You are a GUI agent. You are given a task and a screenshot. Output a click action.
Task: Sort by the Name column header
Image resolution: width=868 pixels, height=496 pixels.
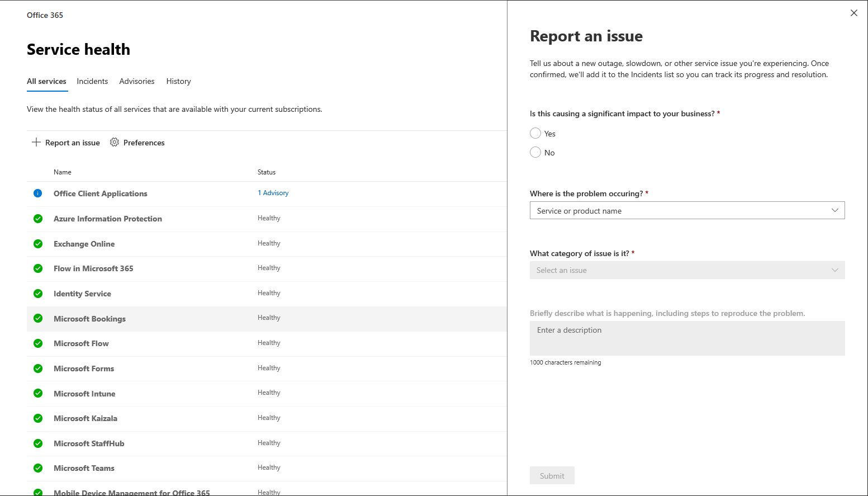pos(63,172)
